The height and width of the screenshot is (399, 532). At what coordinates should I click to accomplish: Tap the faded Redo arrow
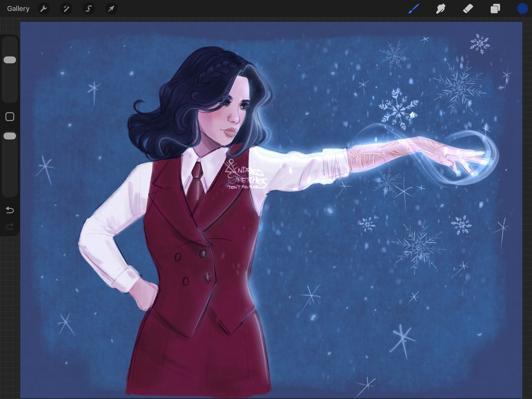coord(9,226)
